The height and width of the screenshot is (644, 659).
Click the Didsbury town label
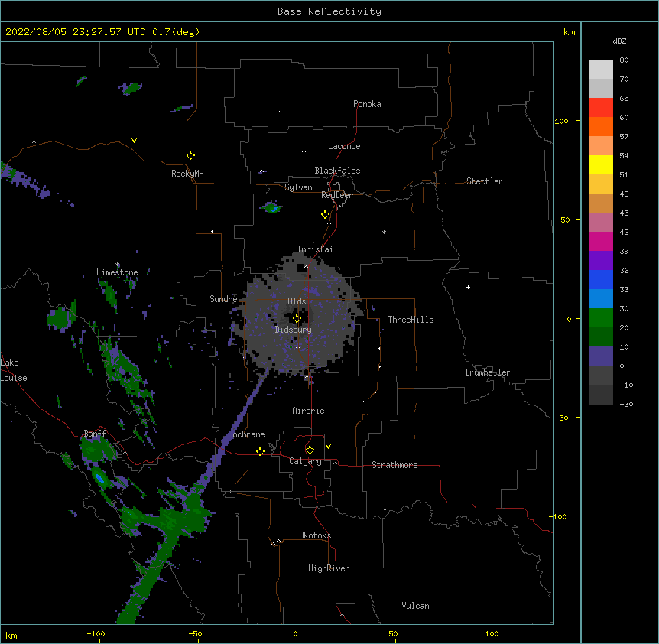point(293,330)
